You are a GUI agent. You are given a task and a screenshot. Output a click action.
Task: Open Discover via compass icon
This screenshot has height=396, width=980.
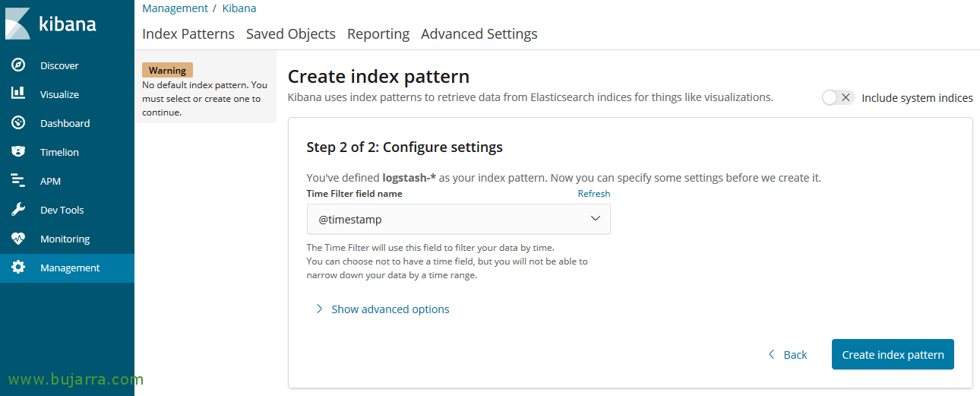(18, 65)
